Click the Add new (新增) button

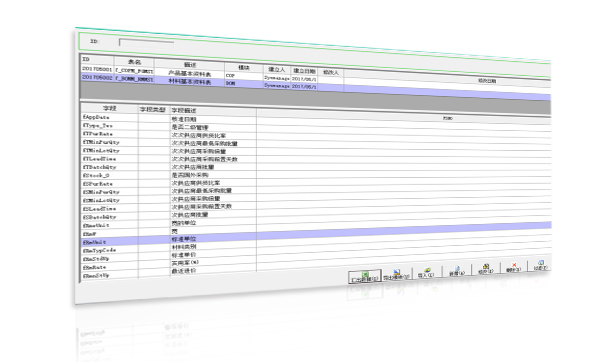click(x=457, y=271)
